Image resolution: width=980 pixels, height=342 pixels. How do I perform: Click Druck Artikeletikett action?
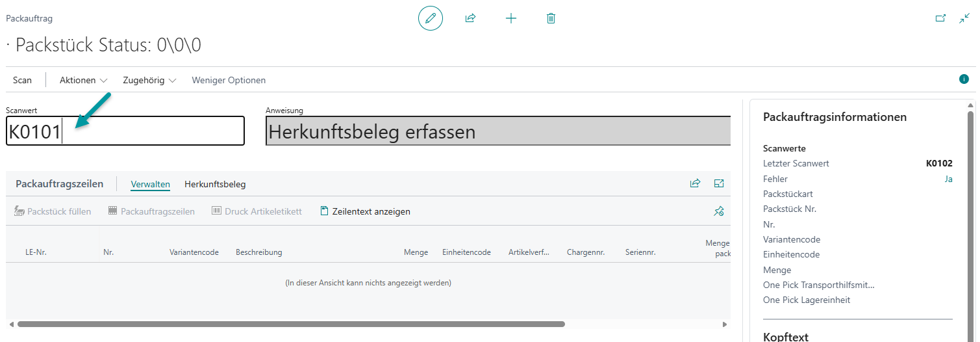[x=257, y=211]
